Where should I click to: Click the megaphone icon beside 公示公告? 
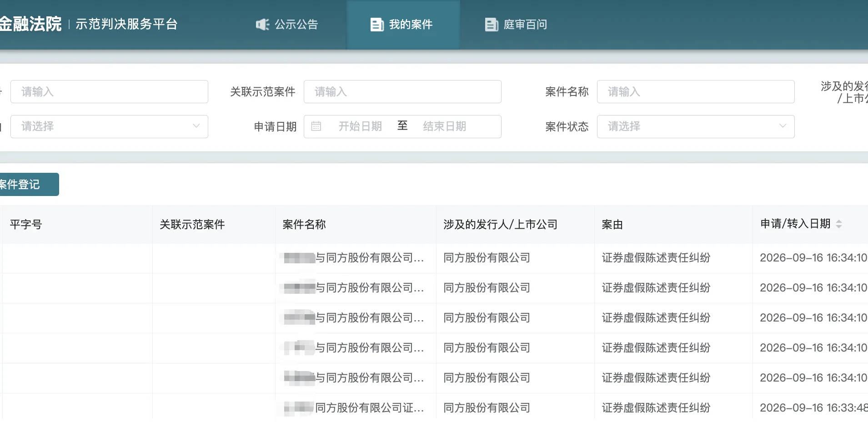pos(262,25)
